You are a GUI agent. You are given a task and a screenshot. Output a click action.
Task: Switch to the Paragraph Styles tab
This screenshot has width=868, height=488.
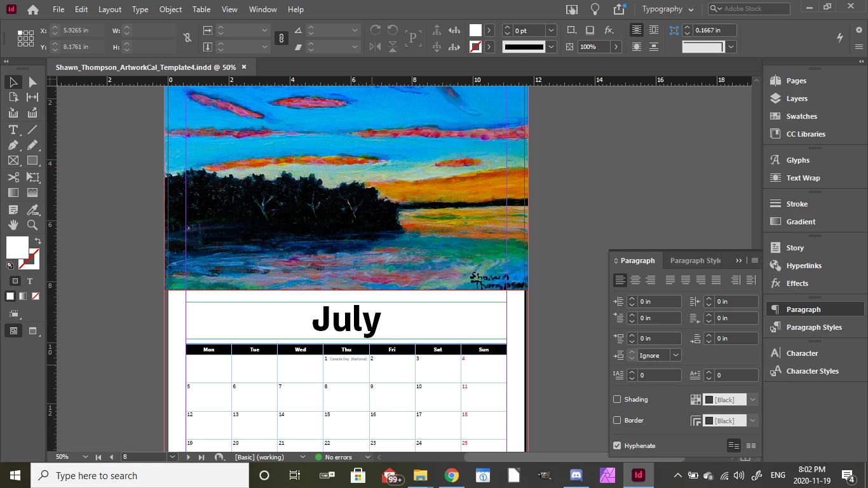tap(695, 261)
